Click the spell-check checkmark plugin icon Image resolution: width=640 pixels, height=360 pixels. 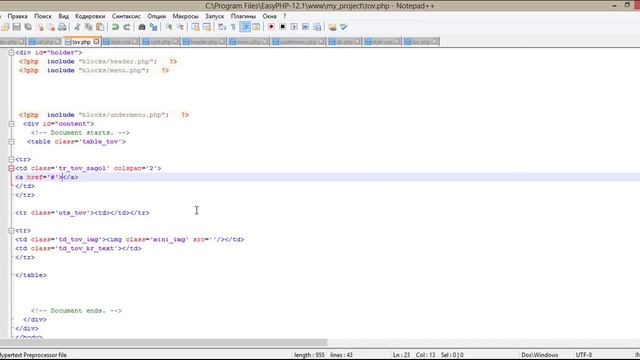[344, 27]
